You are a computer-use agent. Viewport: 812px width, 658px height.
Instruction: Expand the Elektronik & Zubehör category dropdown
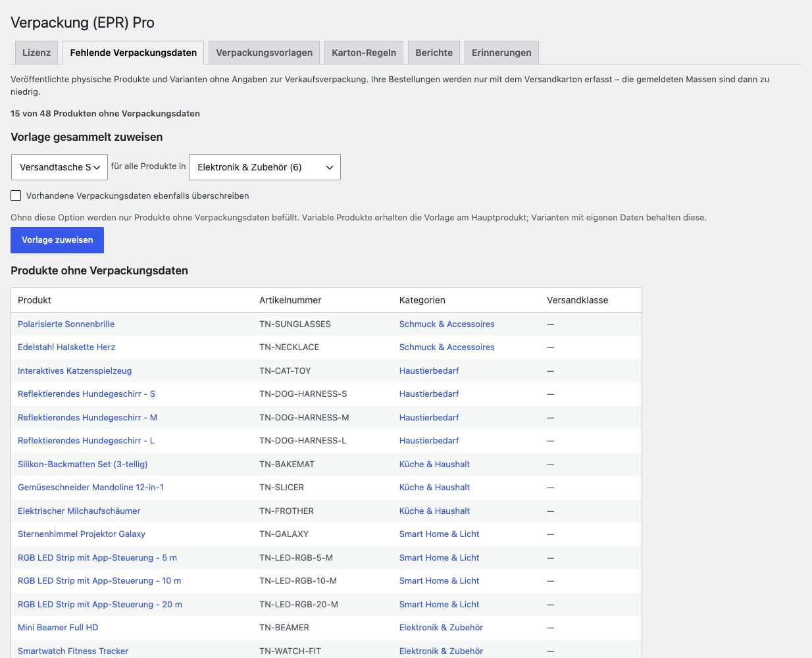point(265,167)
